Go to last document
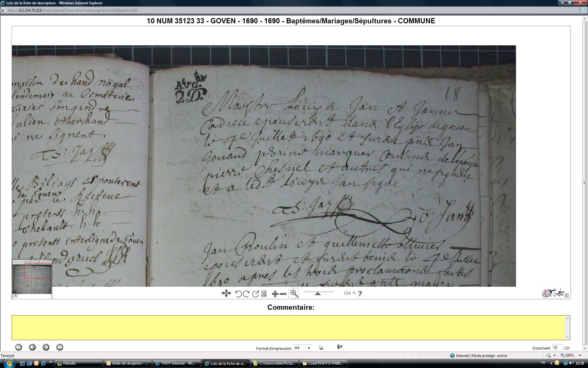 coord(60,347)
